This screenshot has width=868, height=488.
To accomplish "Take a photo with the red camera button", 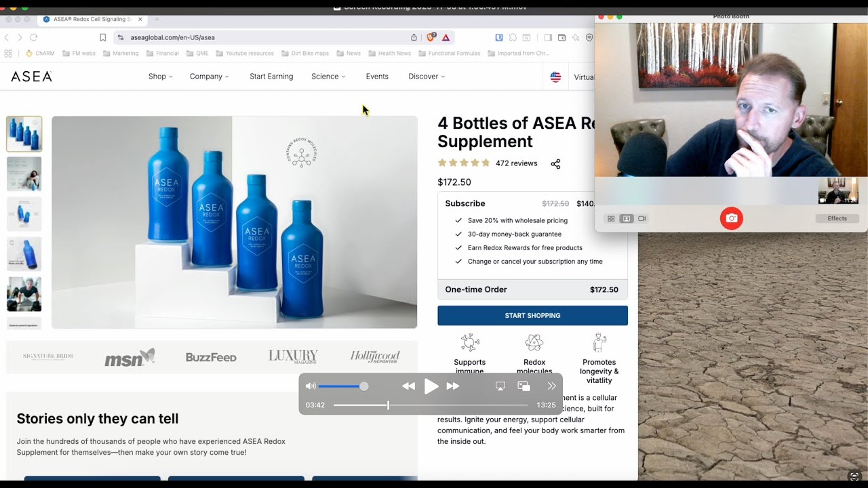I will 731,218.
